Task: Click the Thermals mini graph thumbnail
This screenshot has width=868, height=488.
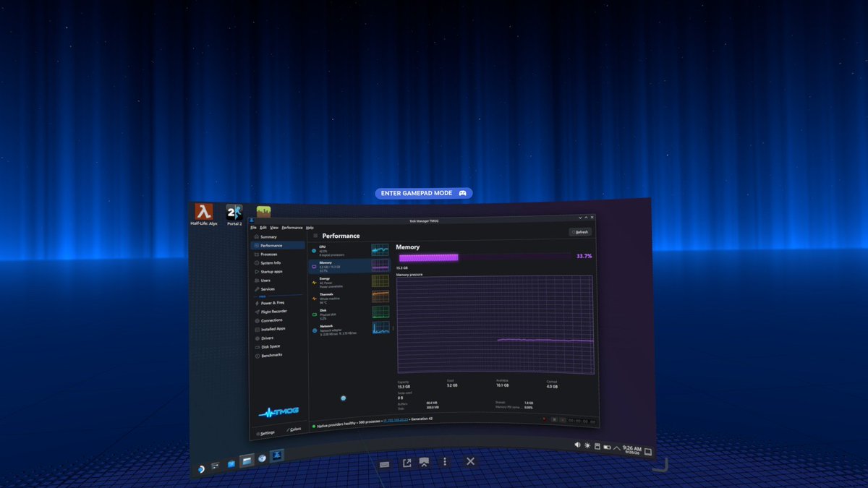Action: 380,296
